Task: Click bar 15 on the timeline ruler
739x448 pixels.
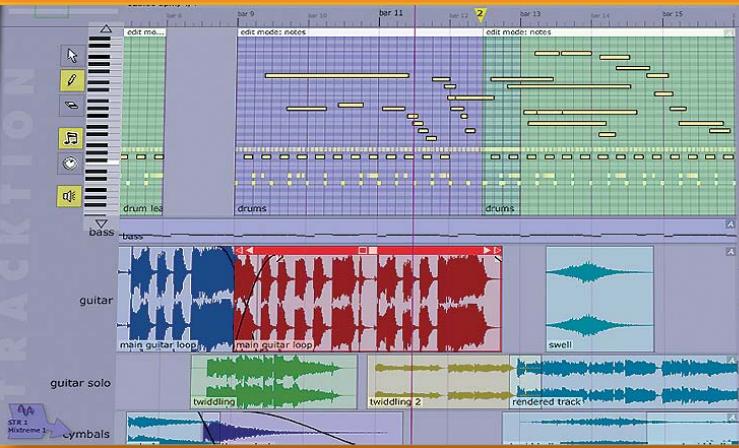Action: click(673, 14)
